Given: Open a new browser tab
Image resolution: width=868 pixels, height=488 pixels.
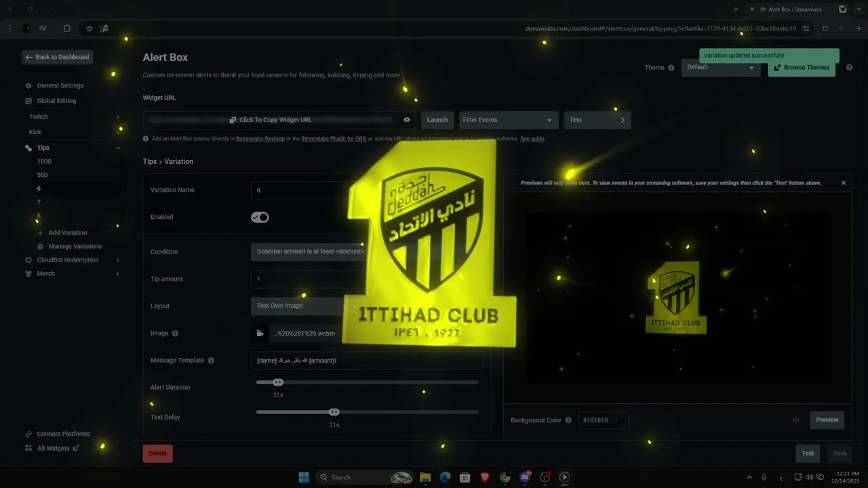Looking at the screenshot, I should point(736,9).
